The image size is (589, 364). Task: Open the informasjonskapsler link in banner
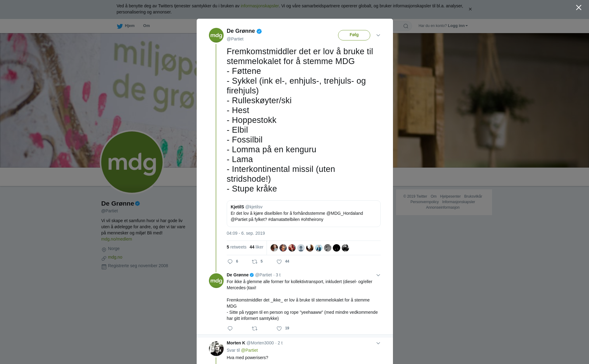[260, 6]
